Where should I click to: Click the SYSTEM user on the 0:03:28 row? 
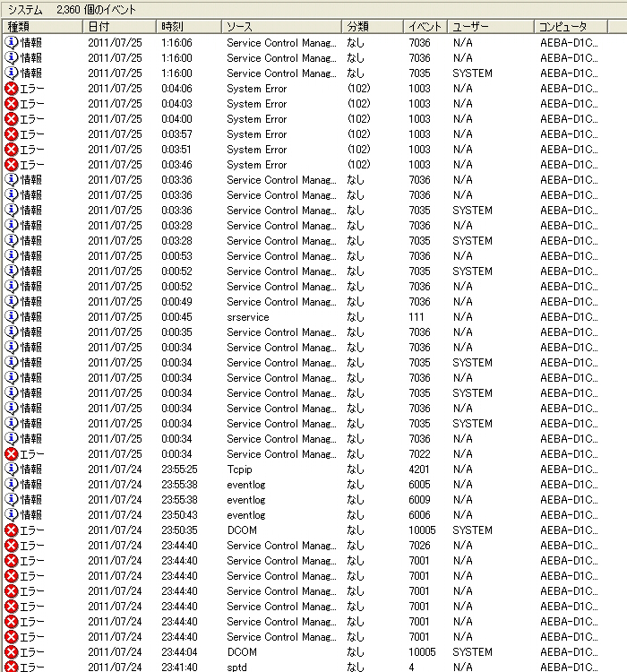click(472, 240)
